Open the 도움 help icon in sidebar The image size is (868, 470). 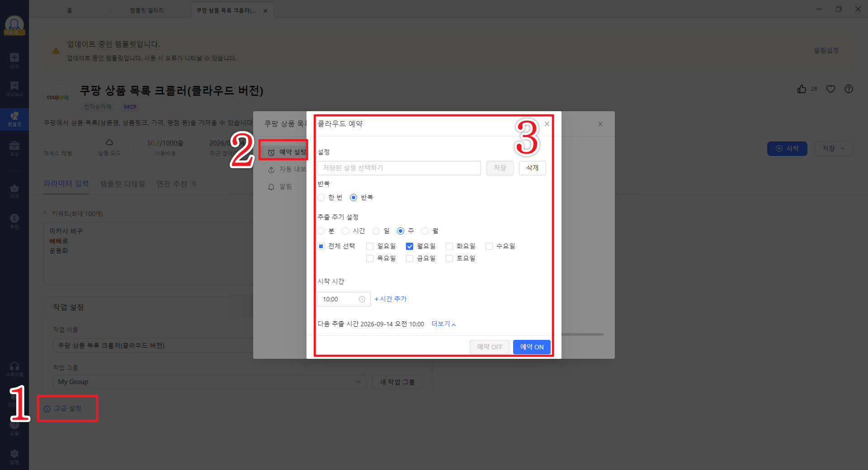[14, 428]
